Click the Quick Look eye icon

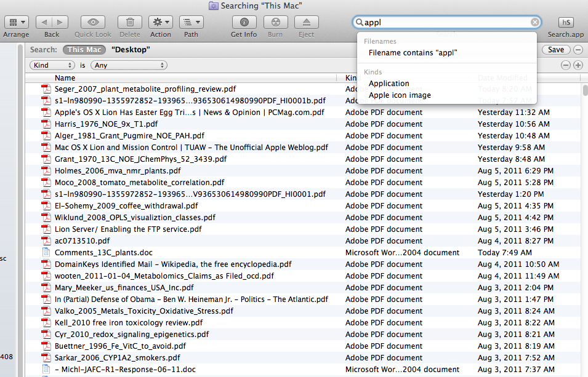click(x=93, y=23)
